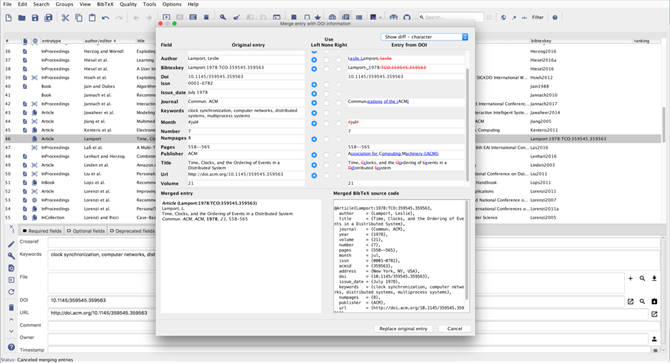Save the library using the floppy disk icon
The width and height of the screenshot is (670, 363).
(35, 18)
